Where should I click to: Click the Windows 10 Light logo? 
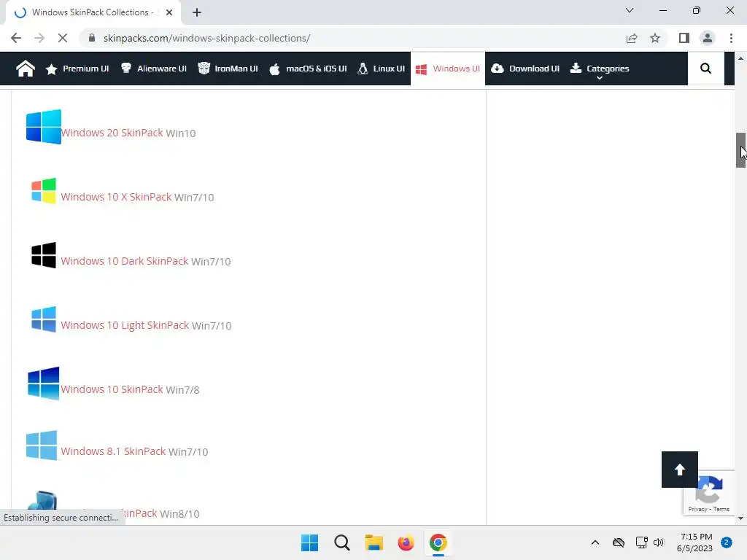(43, 319)
